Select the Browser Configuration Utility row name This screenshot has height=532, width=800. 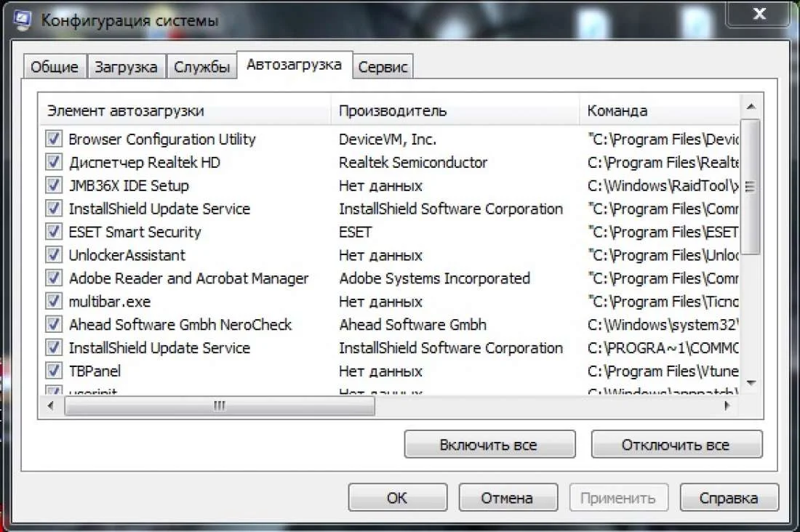[162, 139]
